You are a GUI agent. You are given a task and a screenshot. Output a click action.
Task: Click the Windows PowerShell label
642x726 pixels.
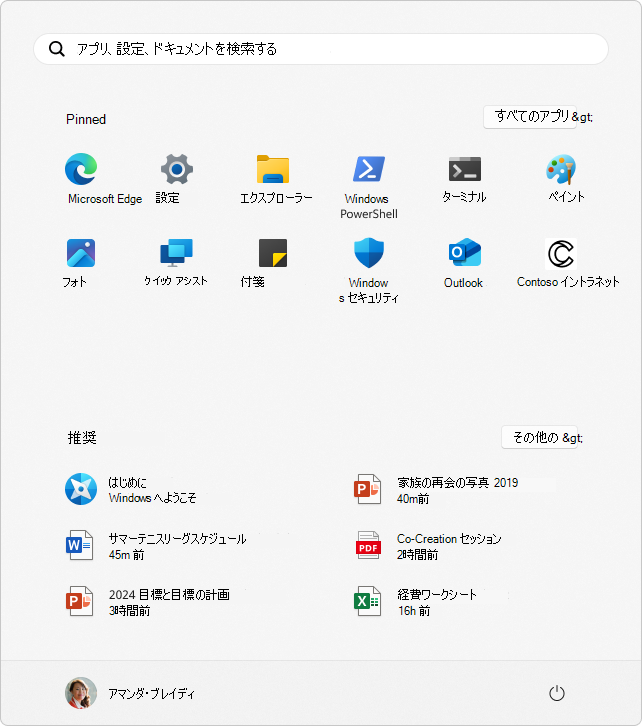[369, 206]
